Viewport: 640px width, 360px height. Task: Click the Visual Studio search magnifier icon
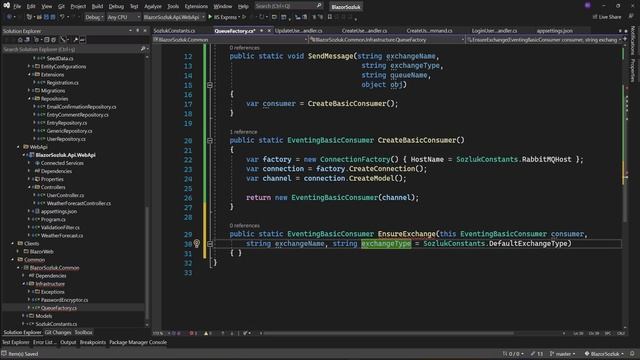click(319, 6)
